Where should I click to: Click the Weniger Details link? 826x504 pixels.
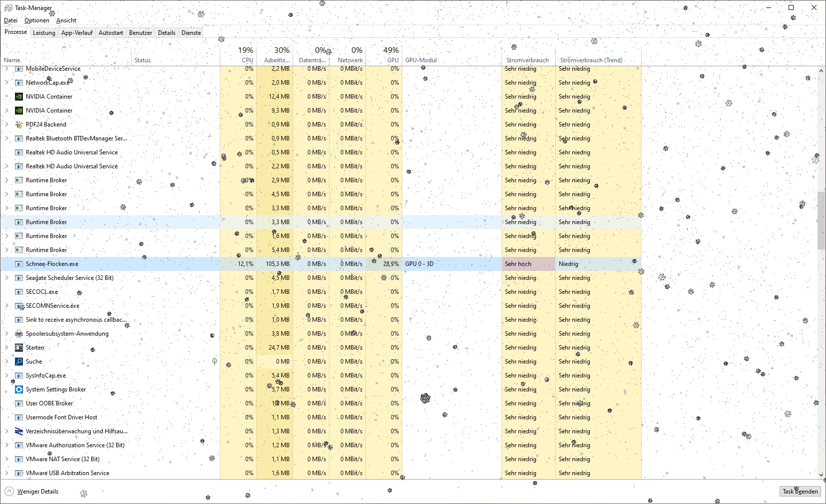click(38, 492)
